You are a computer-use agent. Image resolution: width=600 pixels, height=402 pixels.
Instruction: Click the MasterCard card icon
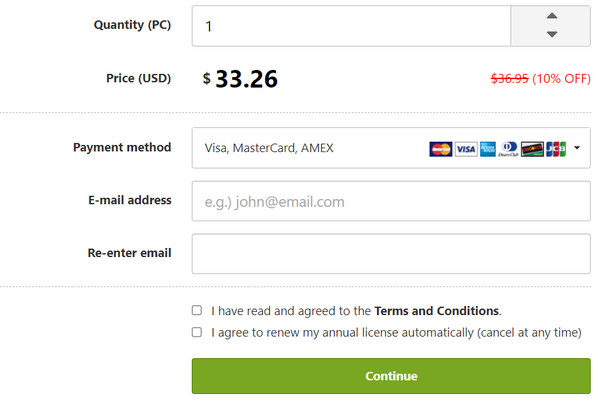coord(440,149)
